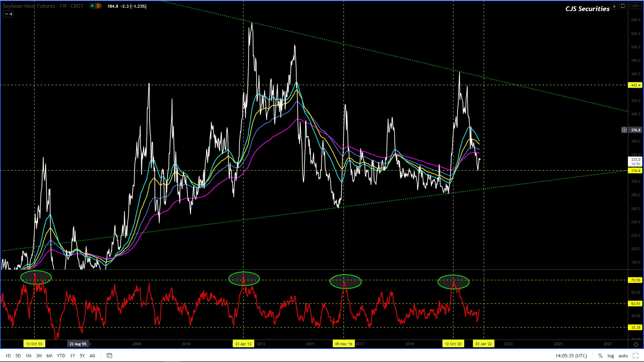Viewport: 644px width, 362px height.
Task: Expand the collapsed indicators legend showing 4
Action: [8, 14]
